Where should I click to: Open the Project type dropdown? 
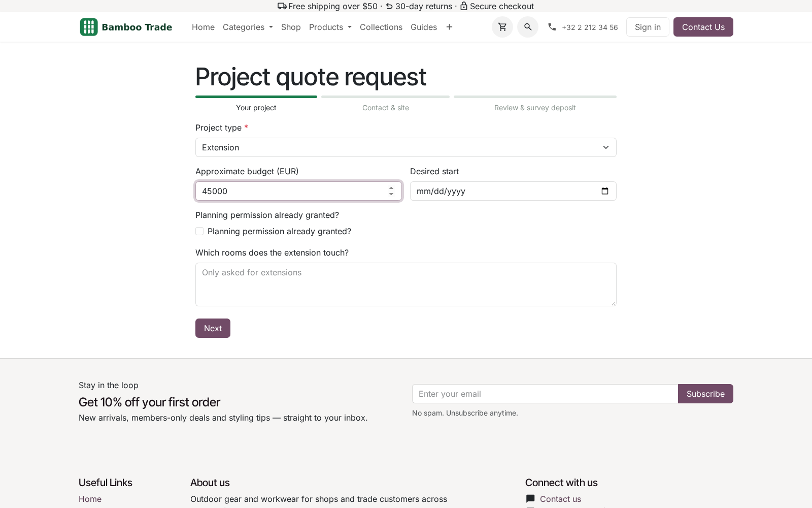coord(406,147)
